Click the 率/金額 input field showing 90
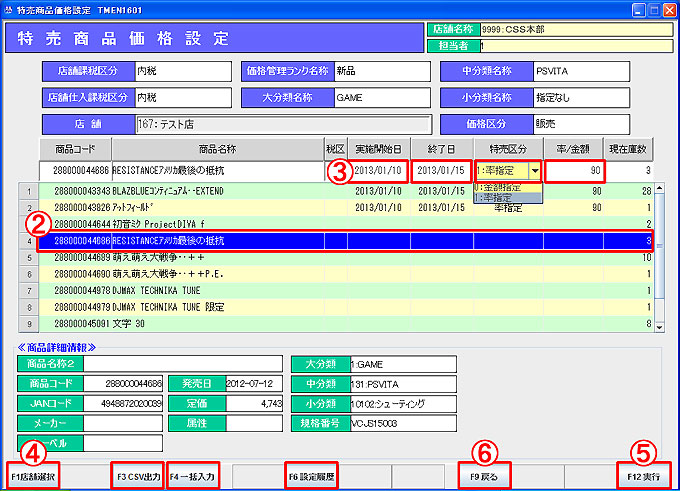This screenshot has height=491, width=680. tap(574, 171)
